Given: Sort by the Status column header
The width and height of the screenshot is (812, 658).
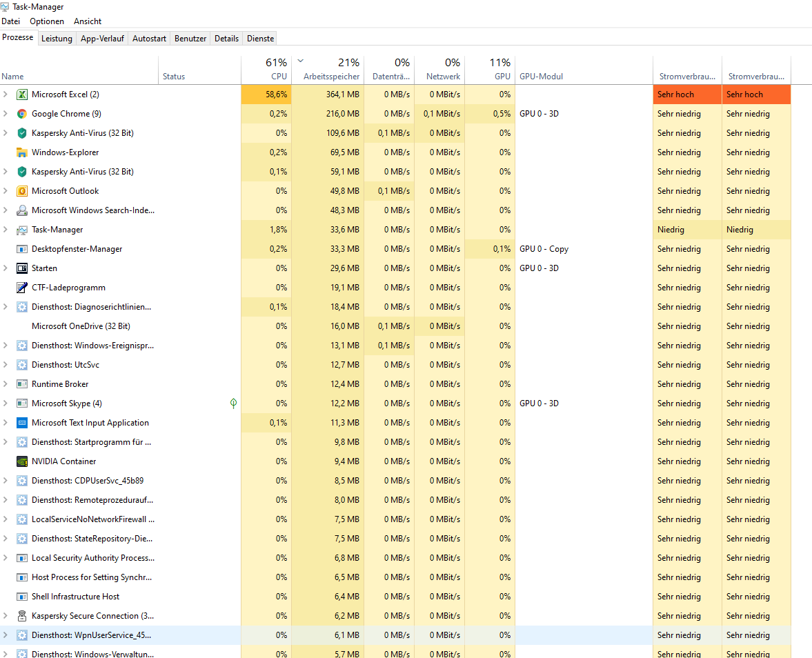Looking at the screenshot, I should coord(199,70).
